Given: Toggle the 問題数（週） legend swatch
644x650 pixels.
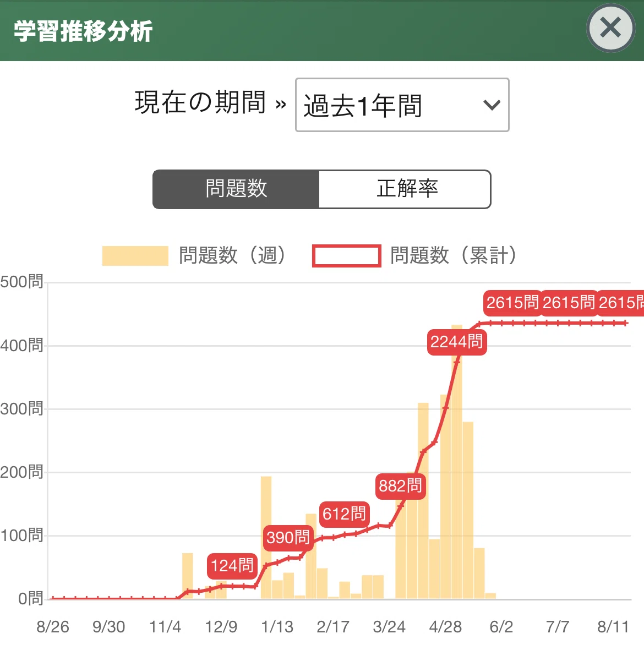Looking at the screenshot, I should click(x=135, y=255).
